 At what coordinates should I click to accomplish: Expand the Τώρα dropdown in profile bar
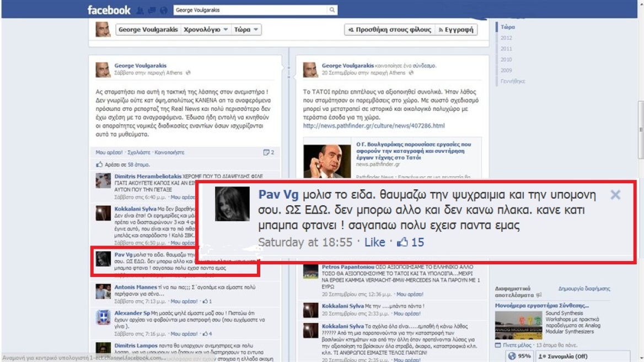click(245, 30)
